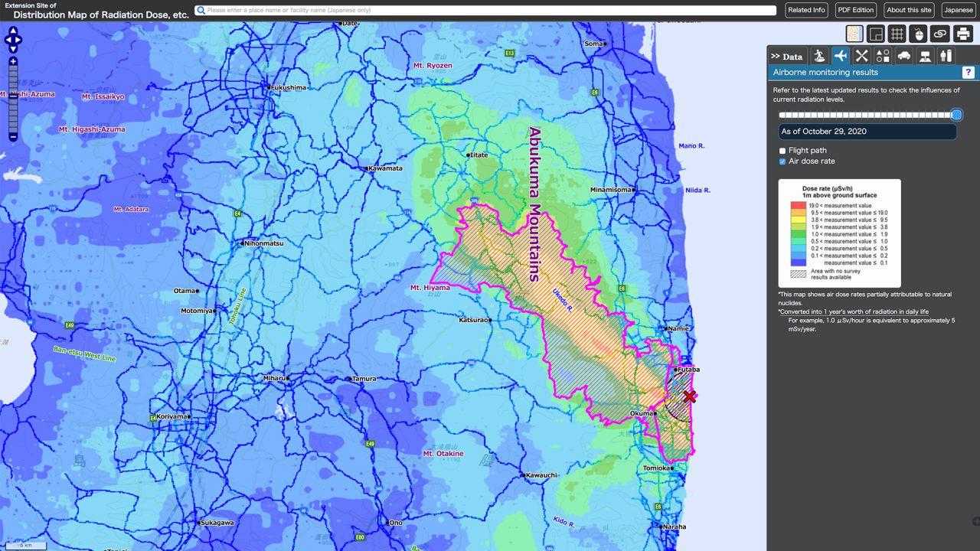The image size is (980, 551).
Task: Enable the Flight path checkbox
Action: (782, 151)
